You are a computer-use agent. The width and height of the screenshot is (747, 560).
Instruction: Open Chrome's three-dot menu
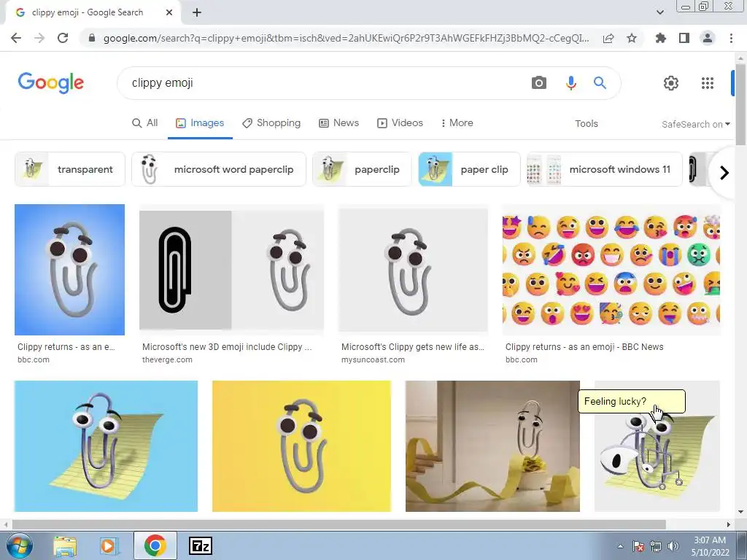tap(731, 38)
